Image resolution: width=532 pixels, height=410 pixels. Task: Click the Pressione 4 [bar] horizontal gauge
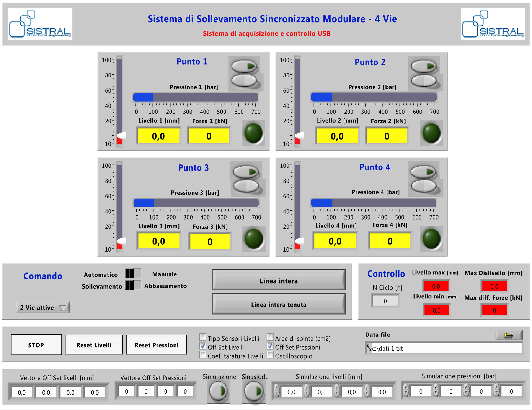[x=374, y=203]
